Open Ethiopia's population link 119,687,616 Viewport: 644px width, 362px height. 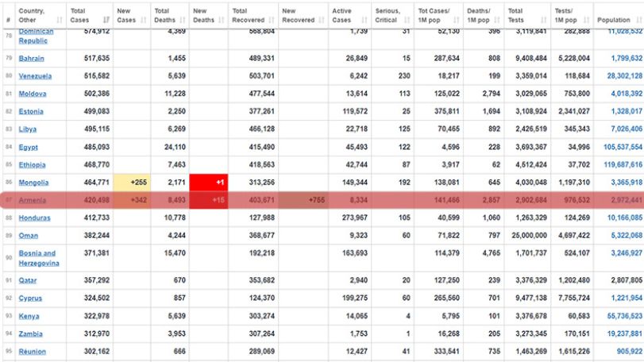point(623,164)
